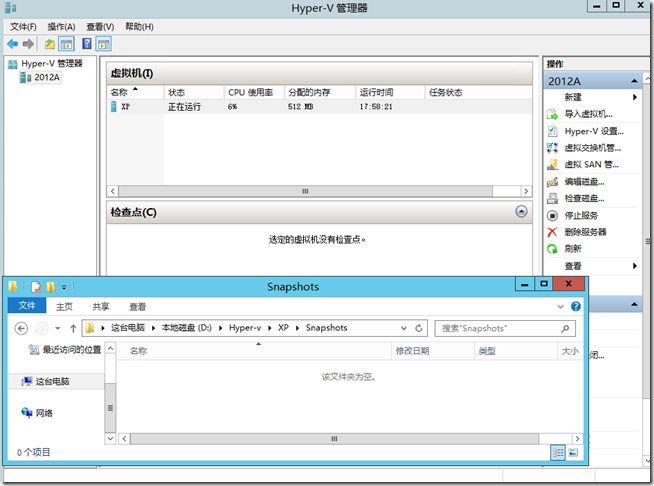Screen dimensions: 654x486
Task: Toggle the show/hide console tree icon
Action: 66,43
